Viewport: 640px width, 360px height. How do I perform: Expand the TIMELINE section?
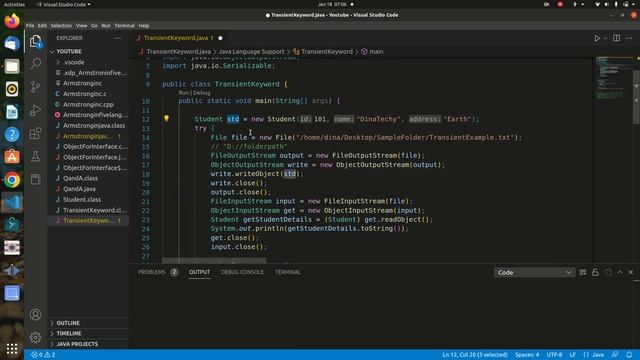click(69, 333)
